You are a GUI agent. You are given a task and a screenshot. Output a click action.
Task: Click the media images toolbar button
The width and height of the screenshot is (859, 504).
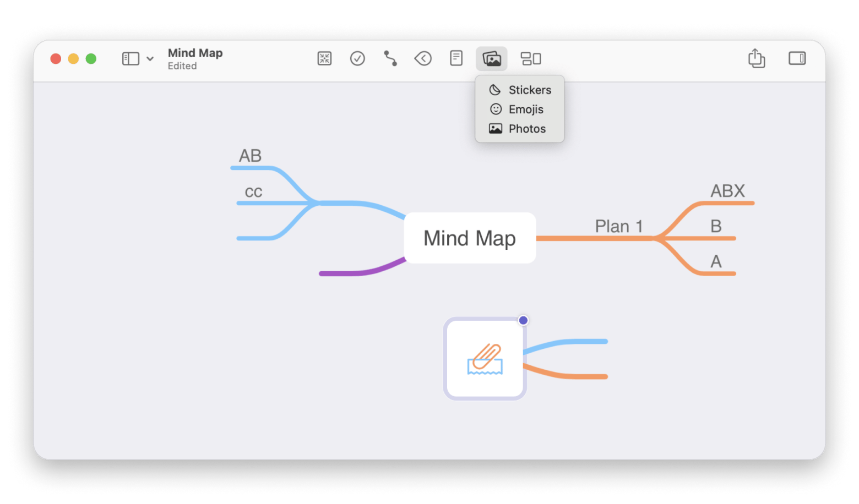tap(492, 58)
